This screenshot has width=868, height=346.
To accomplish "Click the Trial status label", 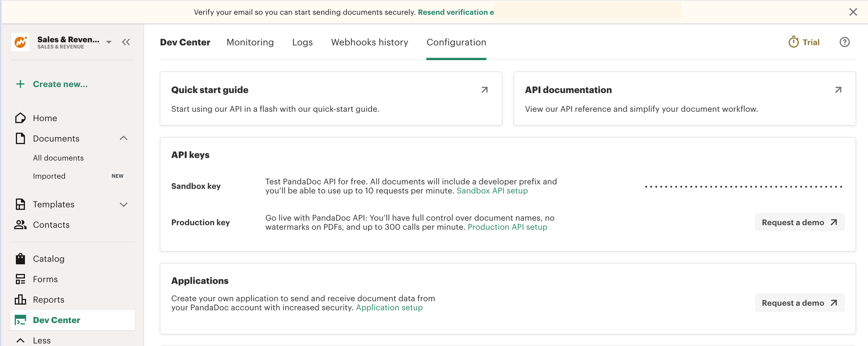I will coord(811,42).
